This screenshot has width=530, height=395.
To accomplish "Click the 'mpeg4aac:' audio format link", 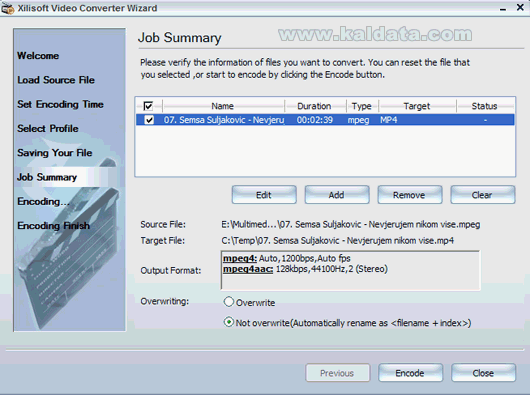I will pos(248,269).
